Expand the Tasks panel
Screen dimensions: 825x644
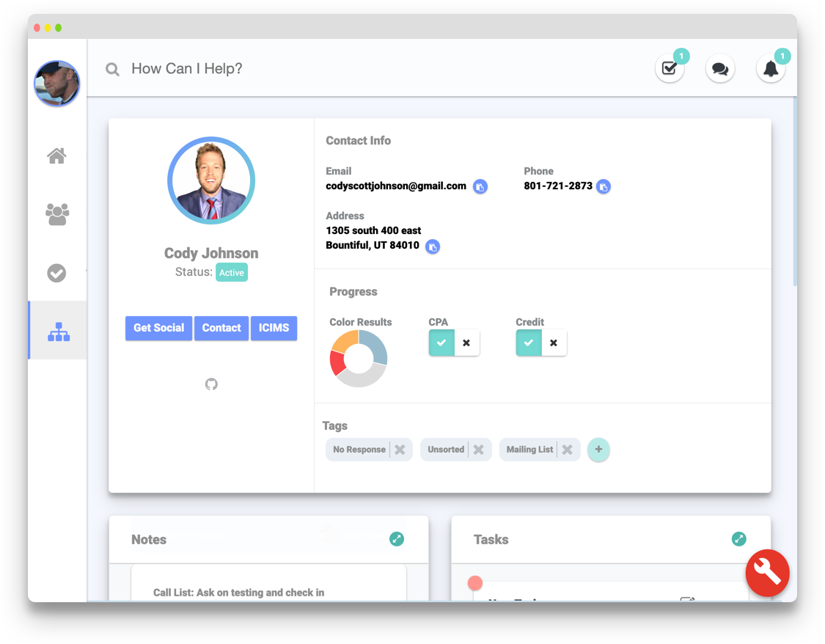click(738, 539)
